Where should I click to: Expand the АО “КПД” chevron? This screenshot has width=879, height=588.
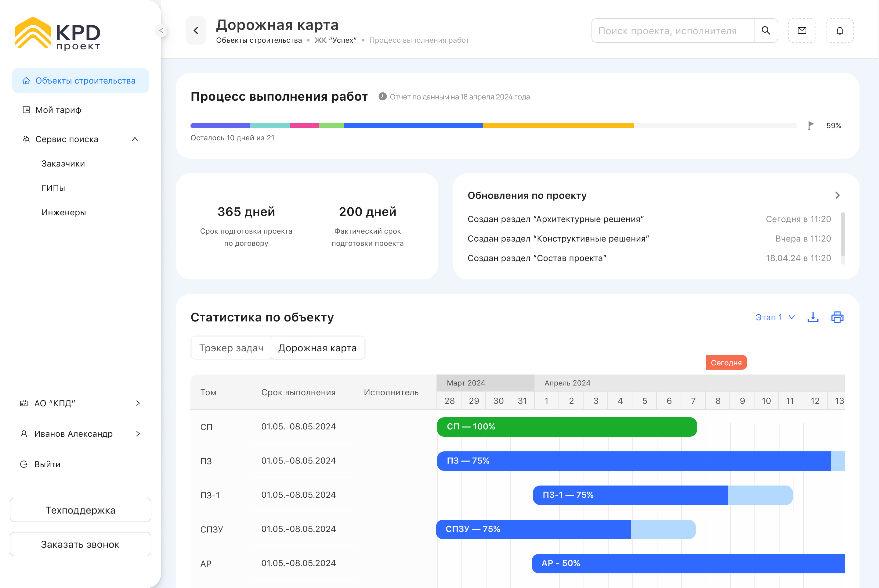tap(138, 403)
